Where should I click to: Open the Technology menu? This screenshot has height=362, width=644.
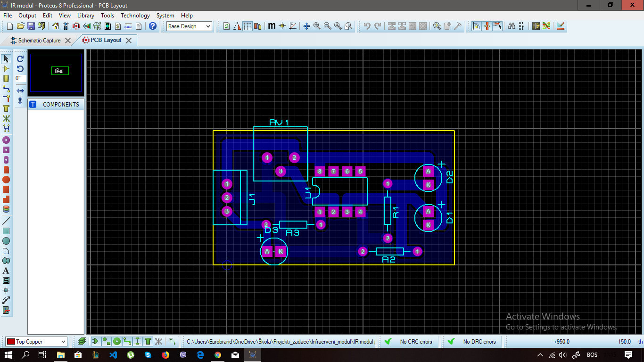(135, 16)
